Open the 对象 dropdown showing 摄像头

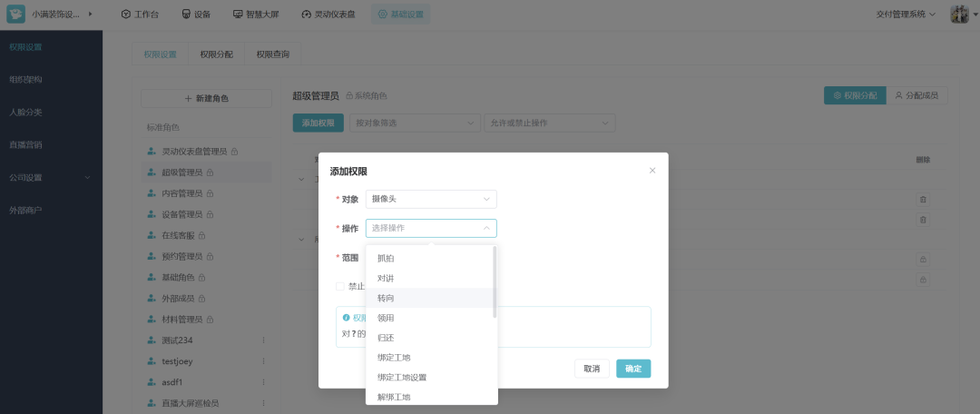(431, 199)
